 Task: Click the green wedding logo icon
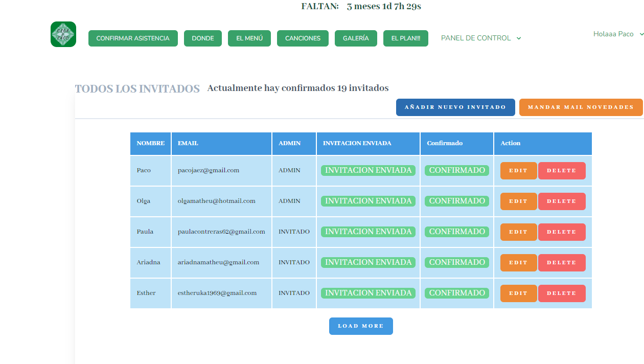[63, 34]
